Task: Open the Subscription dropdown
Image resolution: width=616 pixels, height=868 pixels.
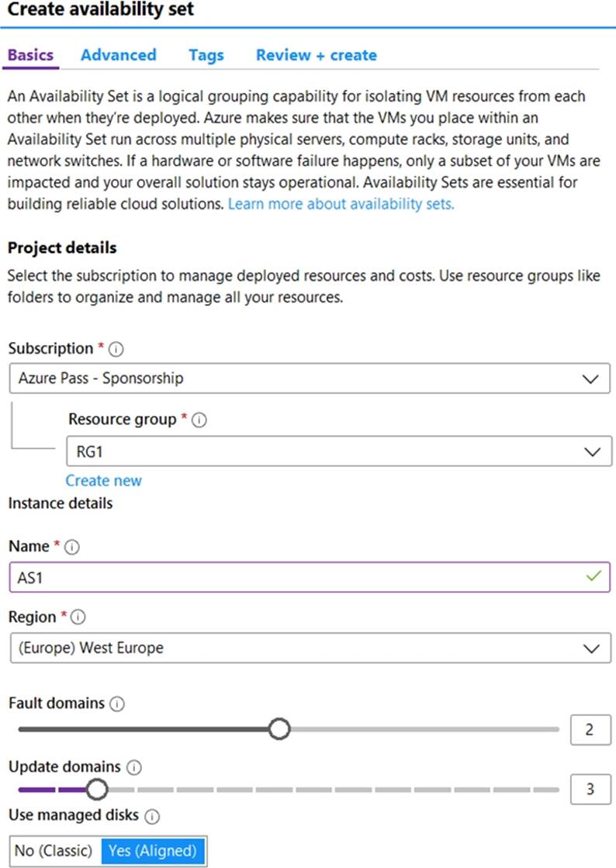Action: [x=306, y=379]
